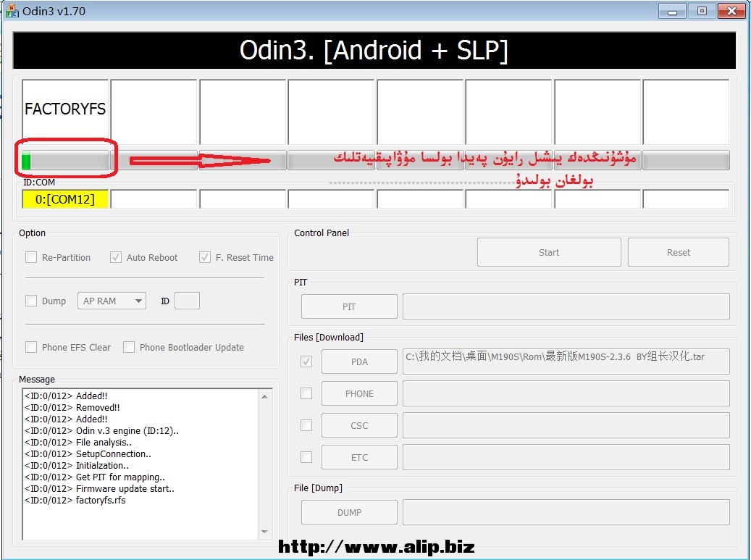Enable the ETC file checkbox
Image resolution: width=751 pixels, height=560 pixels.
306,457
